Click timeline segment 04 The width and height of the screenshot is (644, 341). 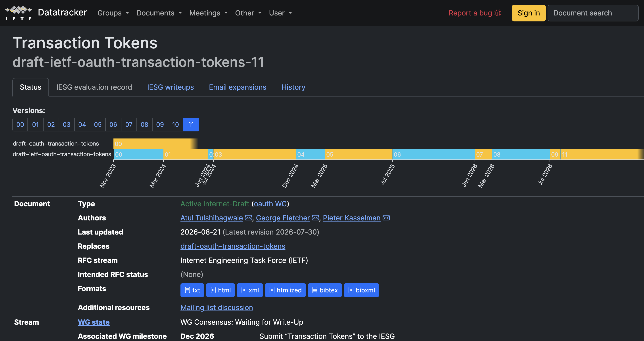pyautogui.click(x=310, y=155)
